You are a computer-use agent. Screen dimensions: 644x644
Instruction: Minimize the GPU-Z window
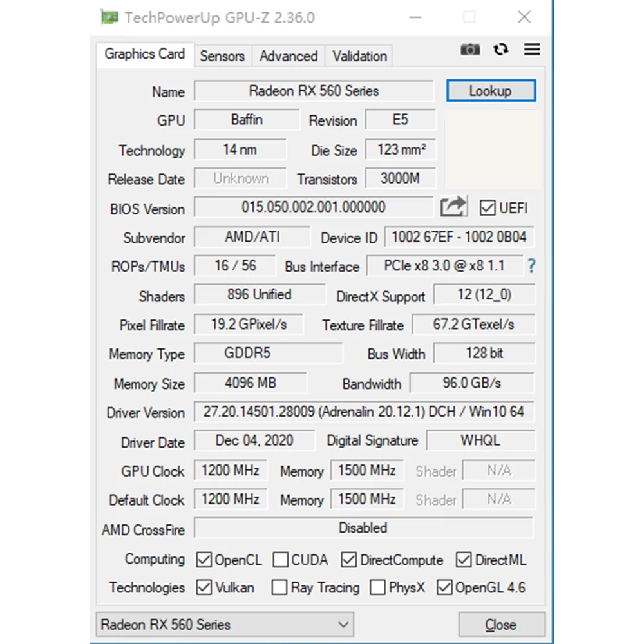tap(415, 17)
